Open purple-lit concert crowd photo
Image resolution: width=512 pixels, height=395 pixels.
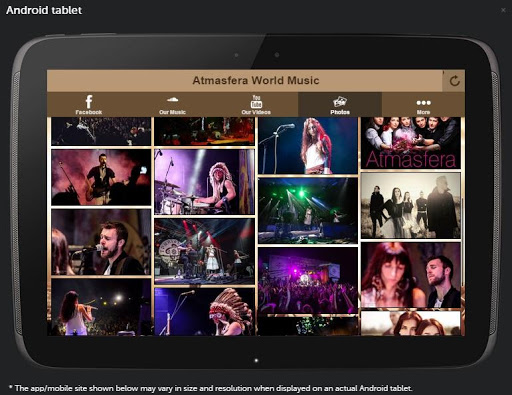308,281
